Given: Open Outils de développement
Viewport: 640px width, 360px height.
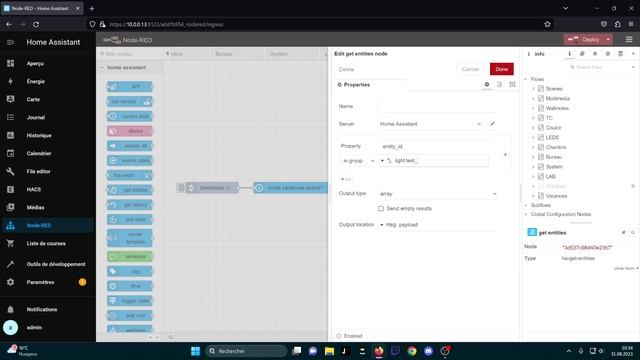Looking at the screenshot, I should point(48,264).
